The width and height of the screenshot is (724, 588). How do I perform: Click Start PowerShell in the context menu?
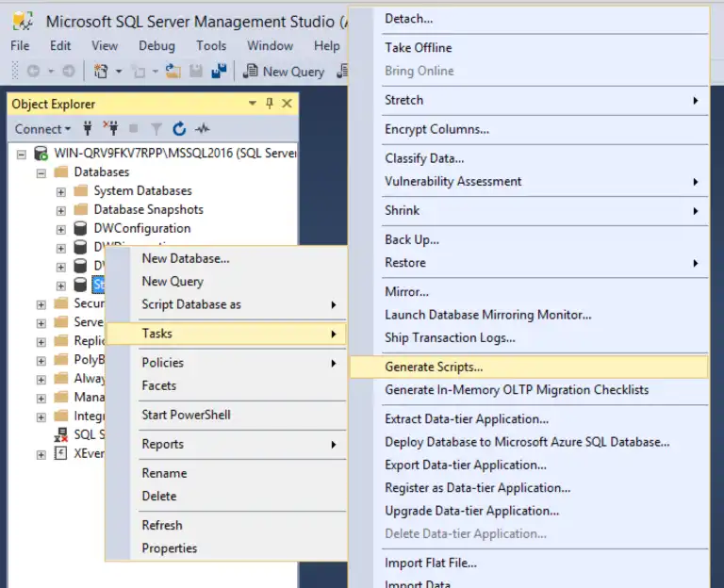pyautogui.click(x=186, y=415)
